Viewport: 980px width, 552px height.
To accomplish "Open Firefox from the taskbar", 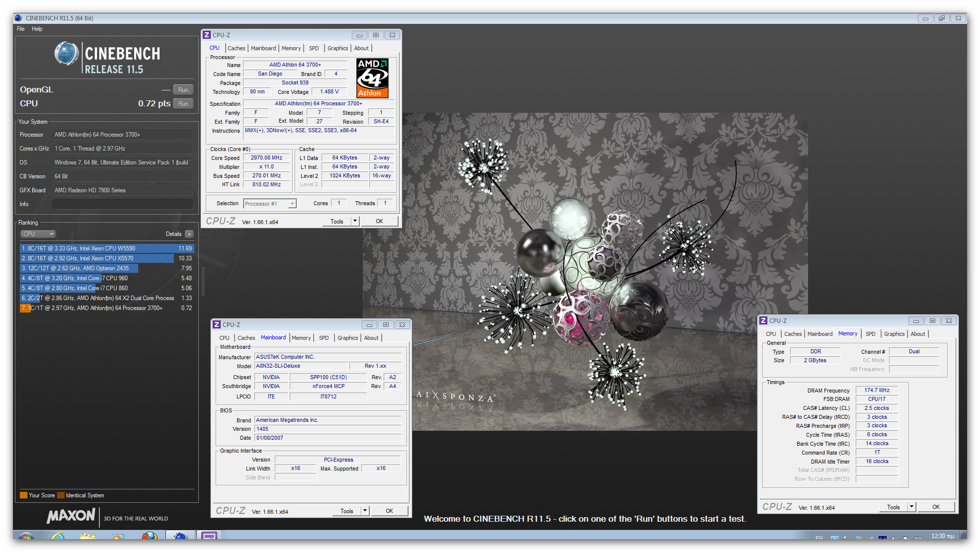I will pyautogui.click(x=149, y=536).
